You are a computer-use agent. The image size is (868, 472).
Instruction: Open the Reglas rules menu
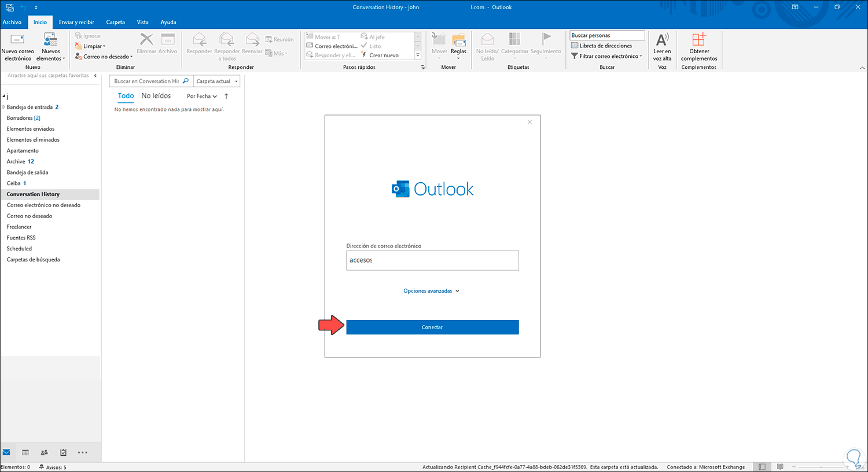(458, 46)
